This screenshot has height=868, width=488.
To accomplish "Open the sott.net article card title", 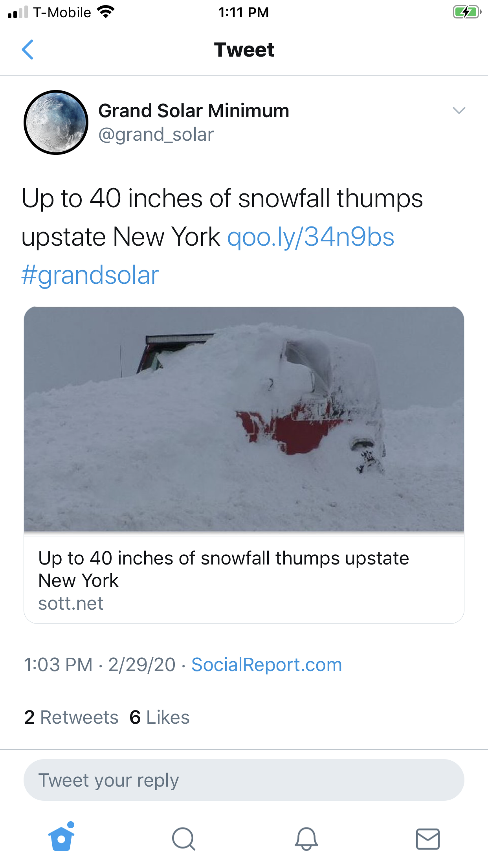I will tap(224, 569).
